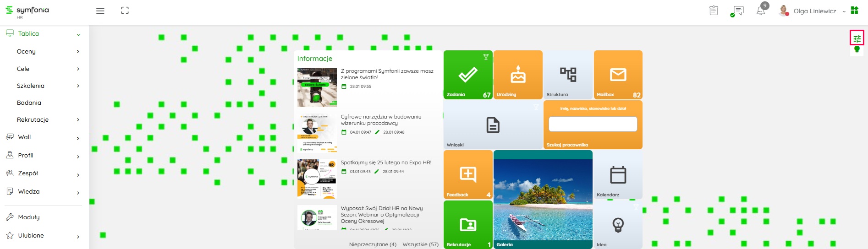Viewport: 868px width, 249px height.
Task: Toggle the hamburger sidebar menu
Action: point(100,11)
